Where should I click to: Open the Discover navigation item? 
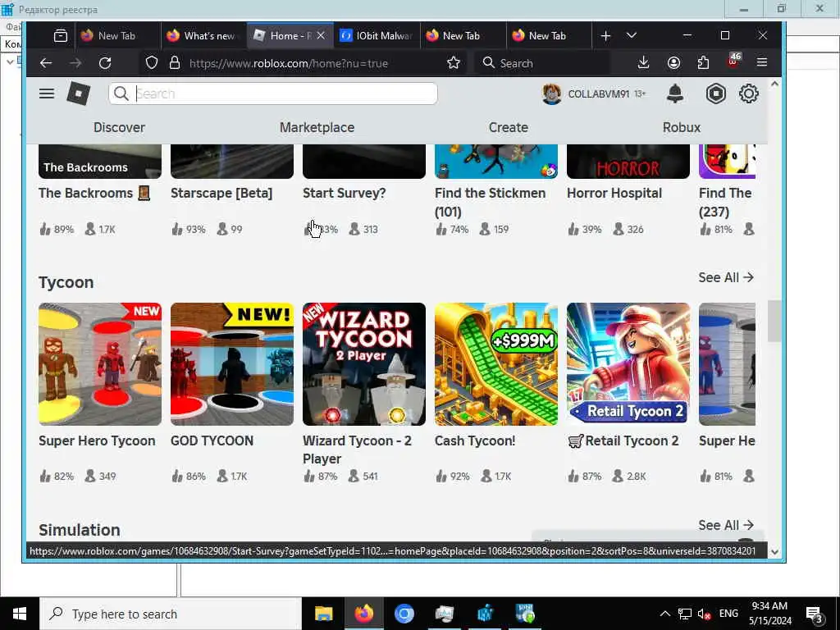(119, 127)
